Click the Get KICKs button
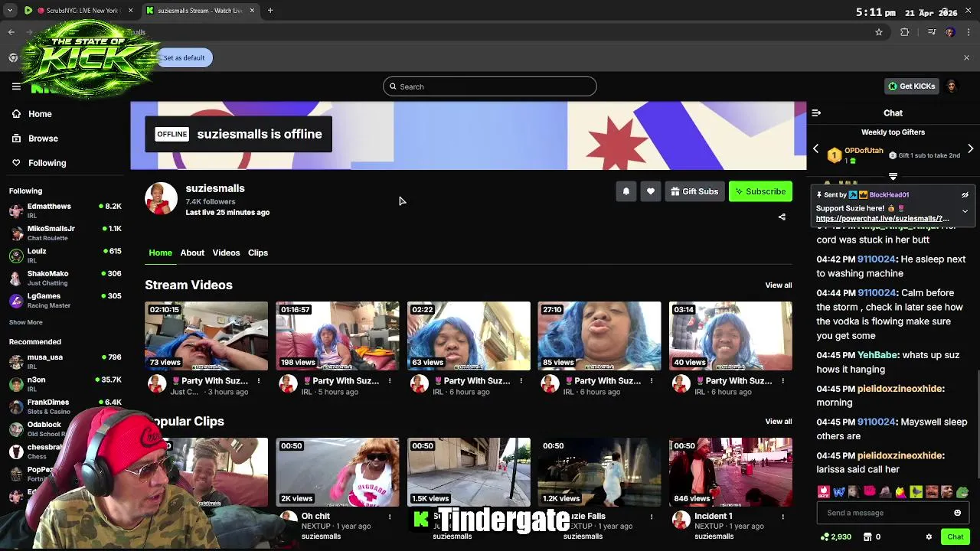 [x=912, y=86]
